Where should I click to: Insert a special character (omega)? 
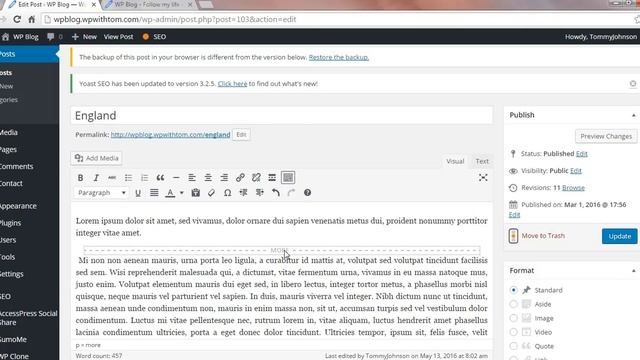pos(227,193)
